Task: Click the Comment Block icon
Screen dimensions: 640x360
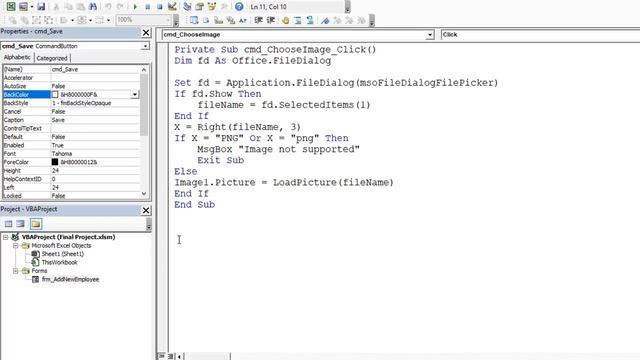Action: (x=298, y=20)
